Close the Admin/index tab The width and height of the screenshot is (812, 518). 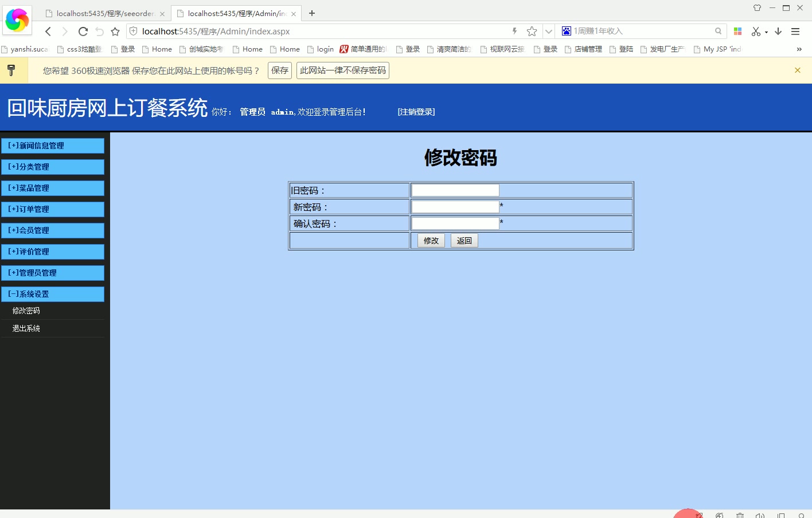point(294,14)
